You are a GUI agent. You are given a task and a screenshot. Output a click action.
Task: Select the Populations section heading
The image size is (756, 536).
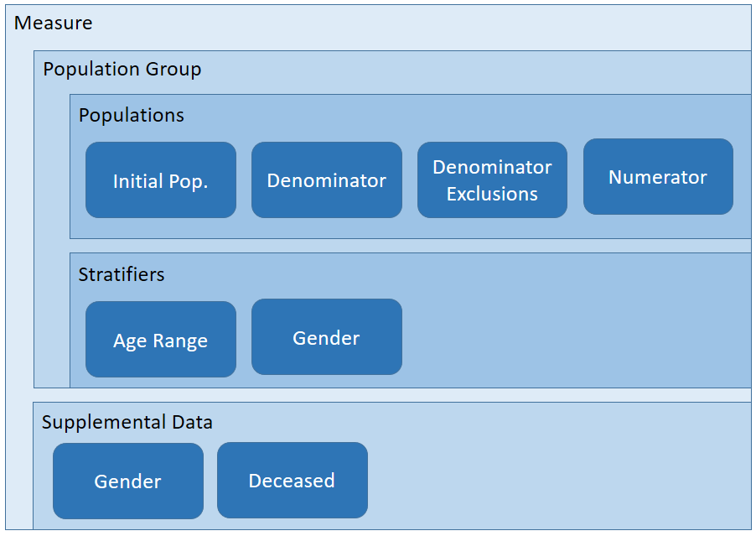coord(131,115)
